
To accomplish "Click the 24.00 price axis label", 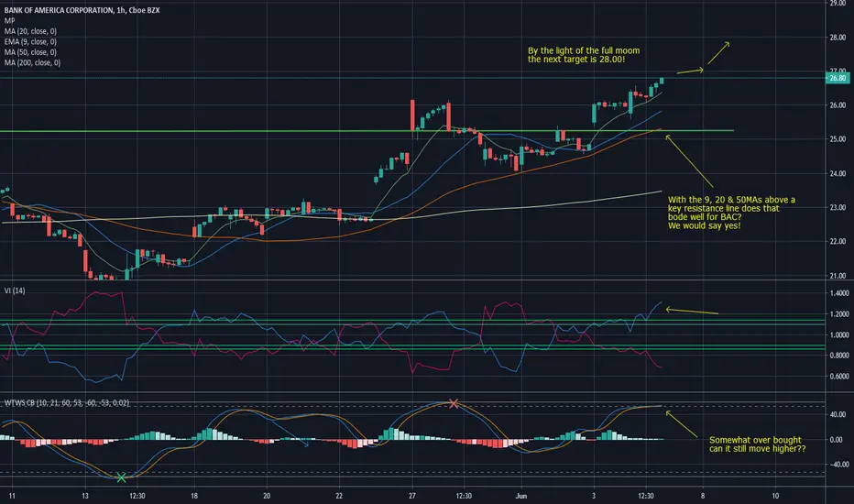I will coord(838,174).
